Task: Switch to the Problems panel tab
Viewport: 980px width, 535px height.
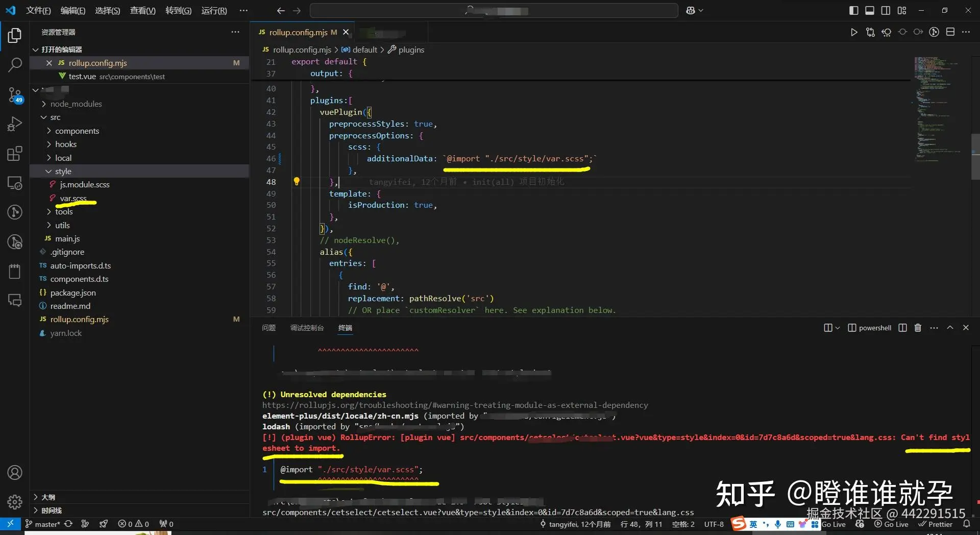Action: tap(268, 328)
